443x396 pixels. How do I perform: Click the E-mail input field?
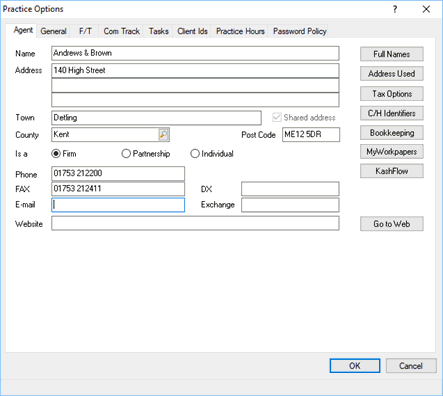[118, 205]
